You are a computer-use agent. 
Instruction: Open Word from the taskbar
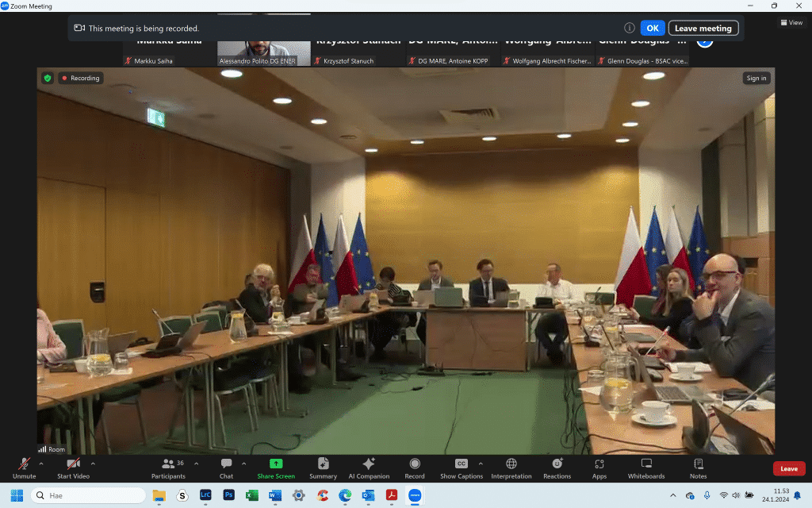tap(275, 495)
